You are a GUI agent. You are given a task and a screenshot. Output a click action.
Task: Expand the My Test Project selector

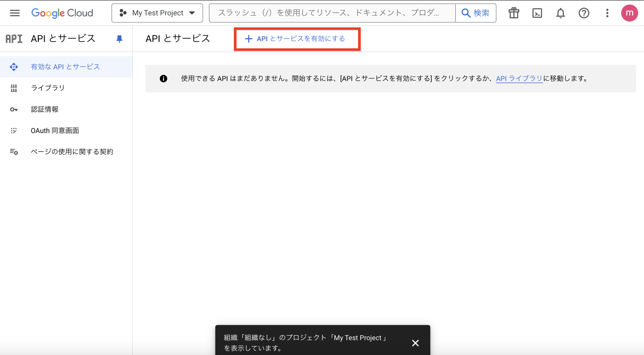point(157,13)
